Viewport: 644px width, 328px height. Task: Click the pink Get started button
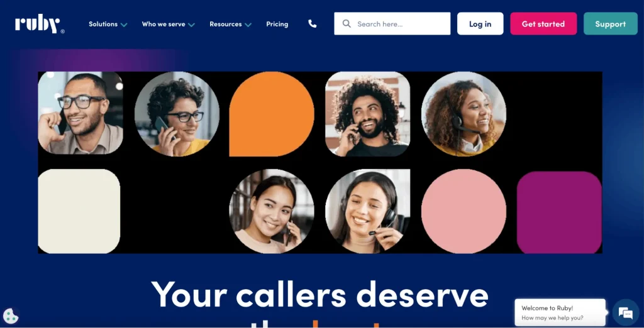[x=543, y=24]
